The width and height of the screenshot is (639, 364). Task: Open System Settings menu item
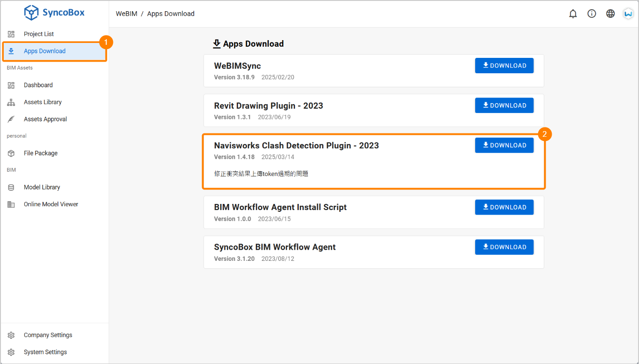click(x=55, y=352)
